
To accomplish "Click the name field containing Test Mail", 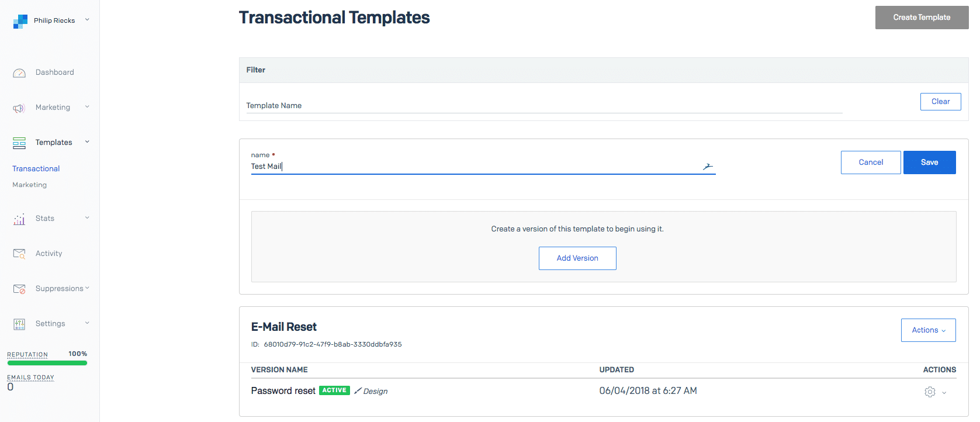I will tap(483, 167).
